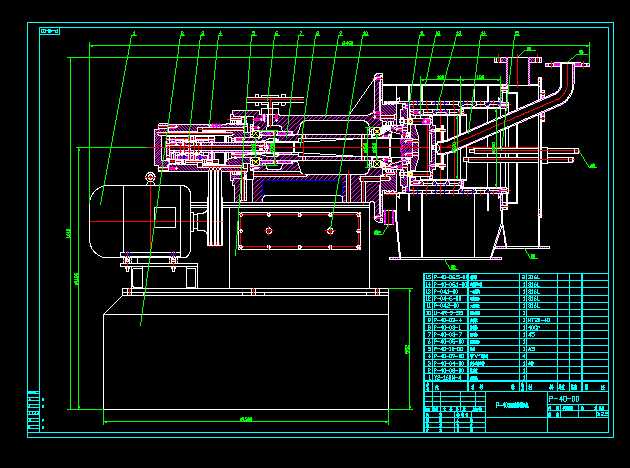
Task: Select part callout number 7 at top
Action: coord(300,34)
